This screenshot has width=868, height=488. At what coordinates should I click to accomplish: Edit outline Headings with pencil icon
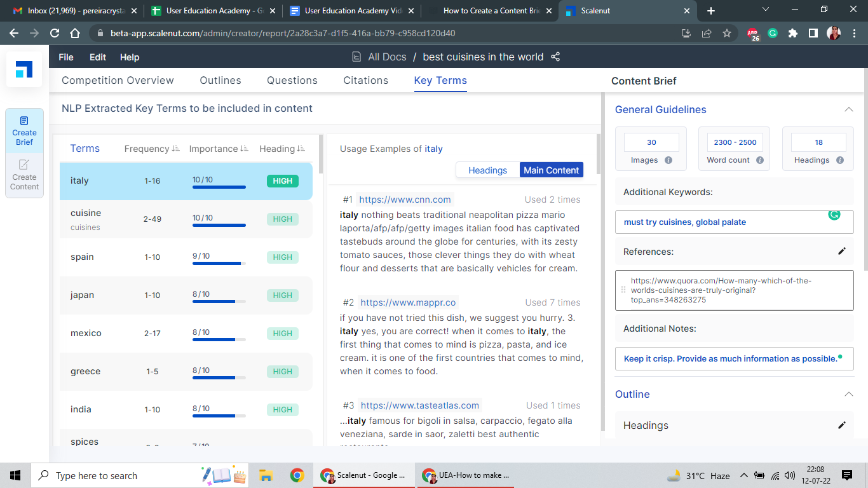click(x=842, y=425)
